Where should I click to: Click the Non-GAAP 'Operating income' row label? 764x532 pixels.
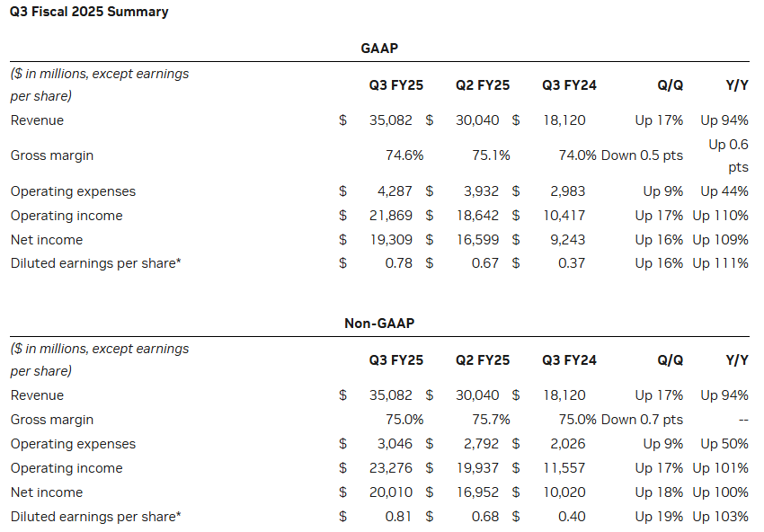point(67,468)
